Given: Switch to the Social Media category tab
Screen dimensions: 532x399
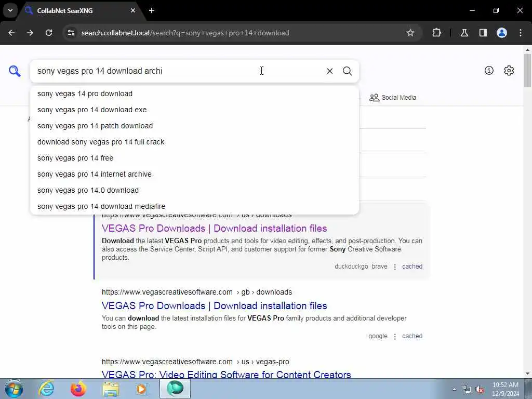Looking at the screenshot, I should tap(393, 97).
